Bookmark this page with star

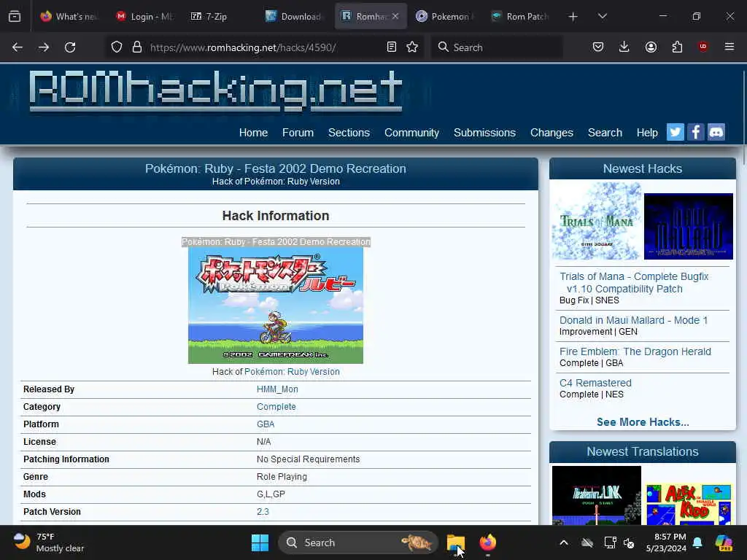(413, 47)
